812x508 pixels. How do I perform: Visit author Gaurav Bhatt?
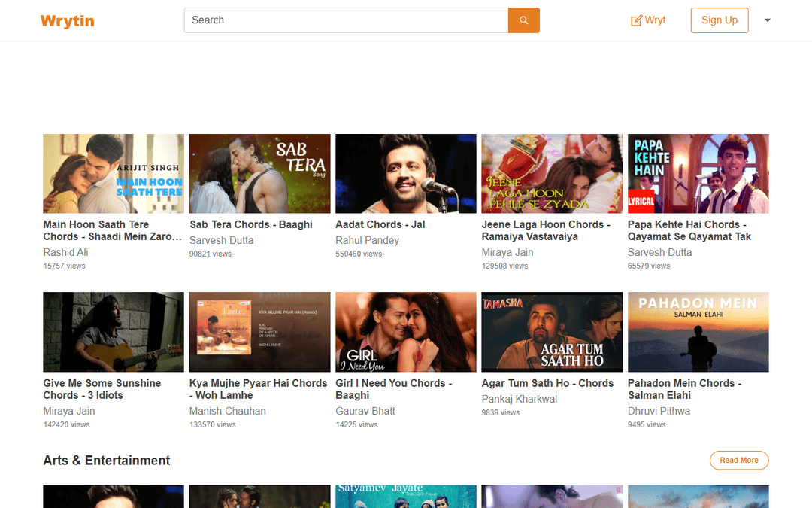[x=365, y=411]
